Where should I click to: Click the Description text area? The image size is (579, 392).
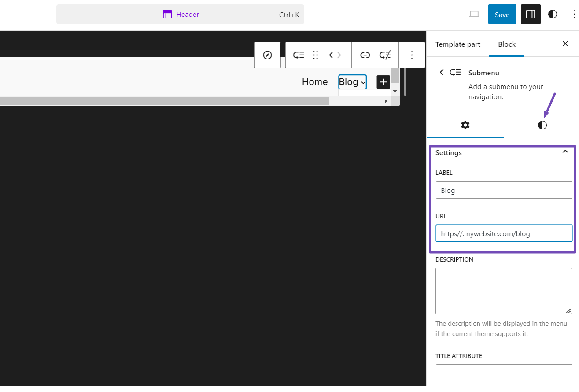[504, 291]
